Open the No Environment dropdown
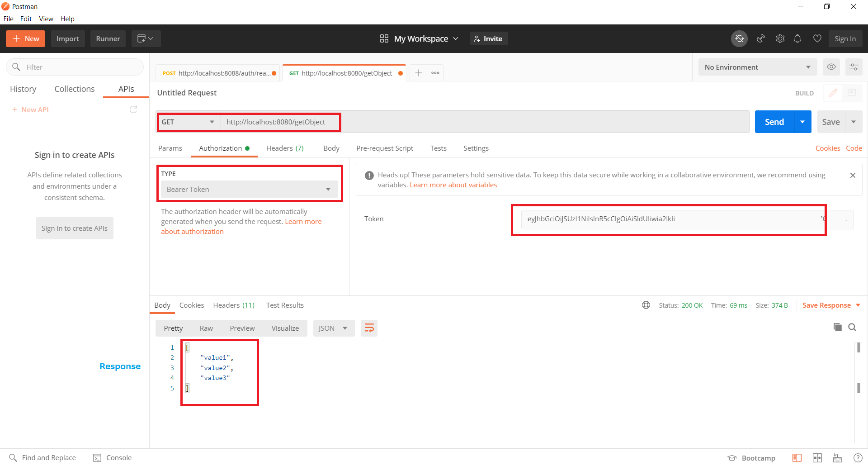 (x=758, y=67)
